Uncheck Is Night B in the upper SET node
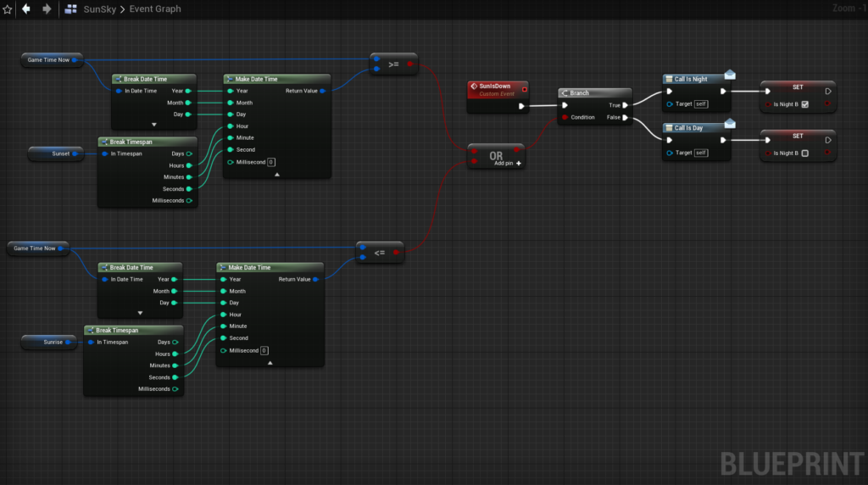The image size is (868, 485). 805,104
